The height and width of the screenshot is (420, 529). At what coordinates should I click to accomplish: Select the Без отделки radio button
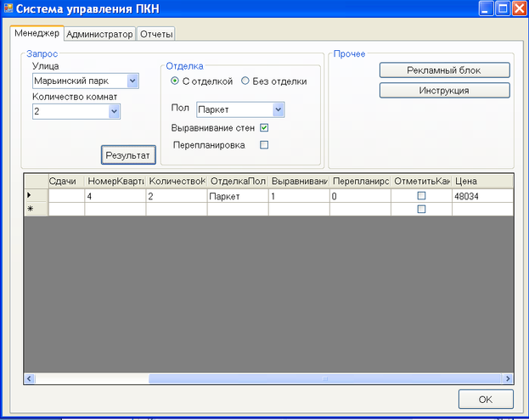(x=245, y=81)
